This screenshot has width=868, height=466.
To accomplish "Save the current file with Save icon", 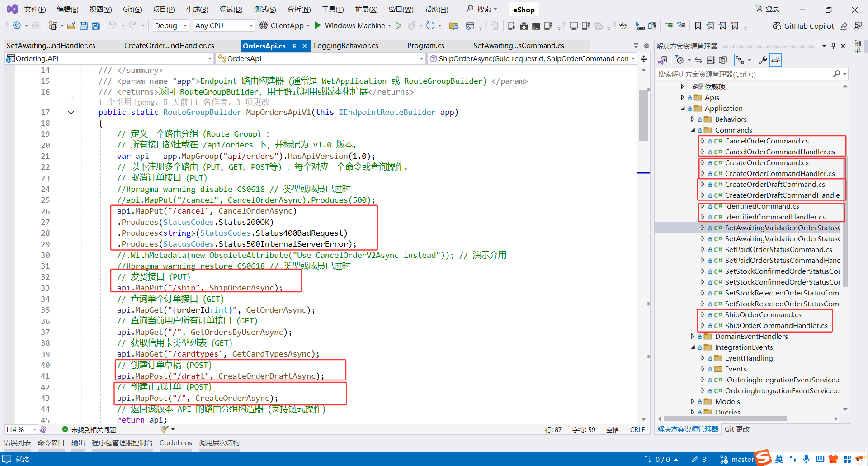I will (83, 26).
